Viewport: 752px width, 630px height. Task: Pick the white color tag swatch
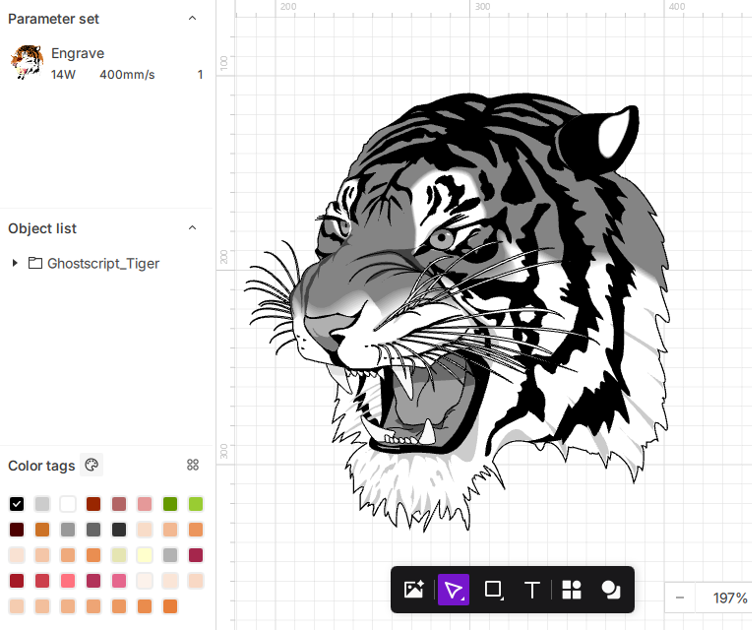click(68, 504)
